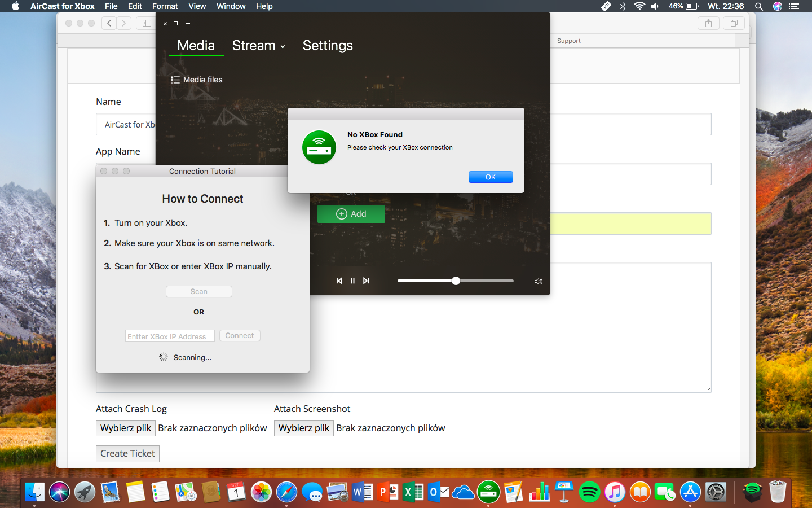This screenshot has width=812, height=508.
Task: Toggle the Safari sidebar button
Action: tap(147, 23)
